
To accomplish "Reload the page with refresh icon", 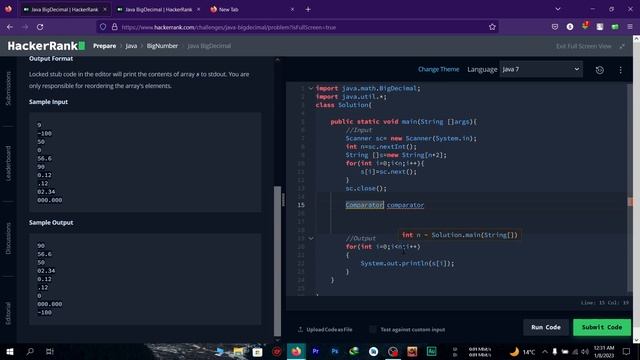I will 40,27.
